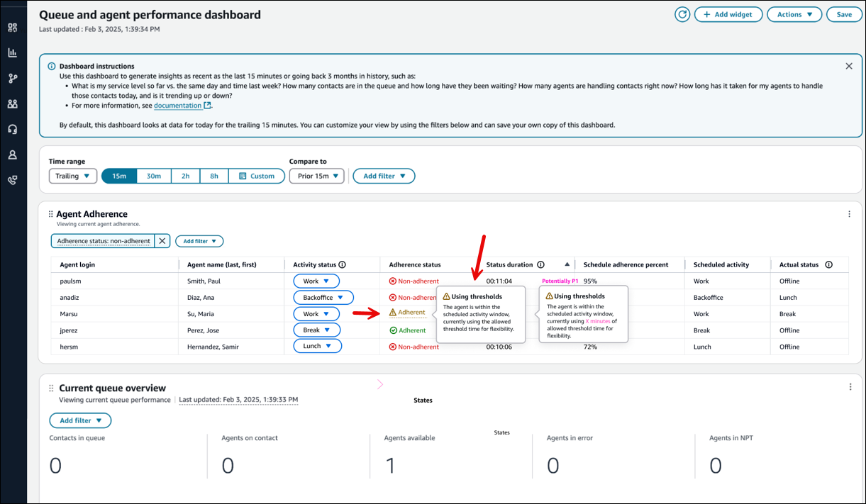Open the users group sidebar icon
The image size is (866, 504).
(x=12, y=104)
